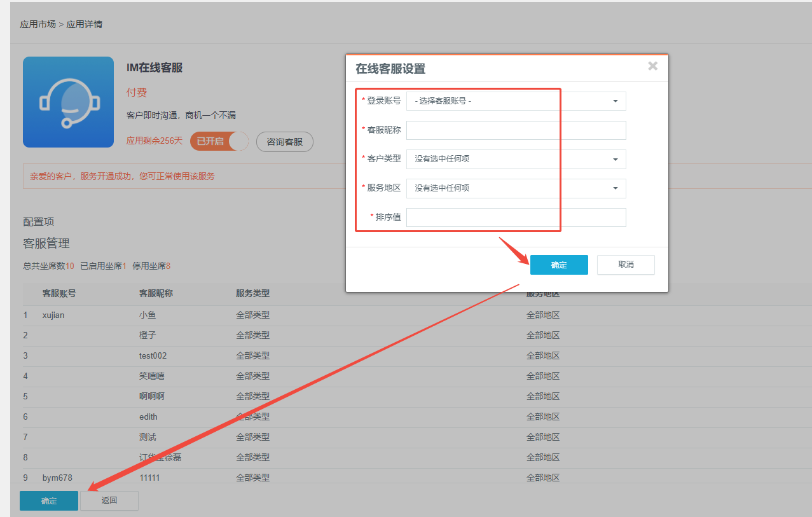This screenshot has width=812, height=517.
Task: Click the 服务类型 column header
Action: (x=253, y=293)
